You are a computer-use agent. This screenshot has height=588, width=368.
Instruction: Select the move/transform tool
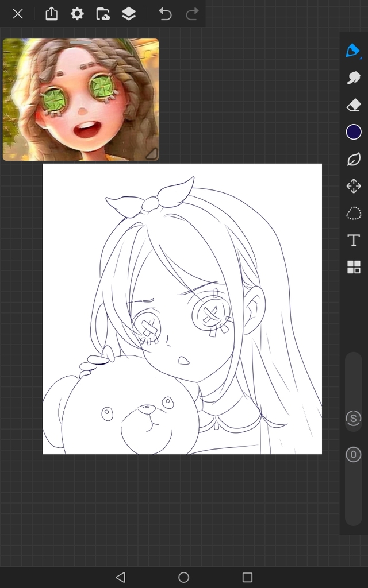(354, 186)
